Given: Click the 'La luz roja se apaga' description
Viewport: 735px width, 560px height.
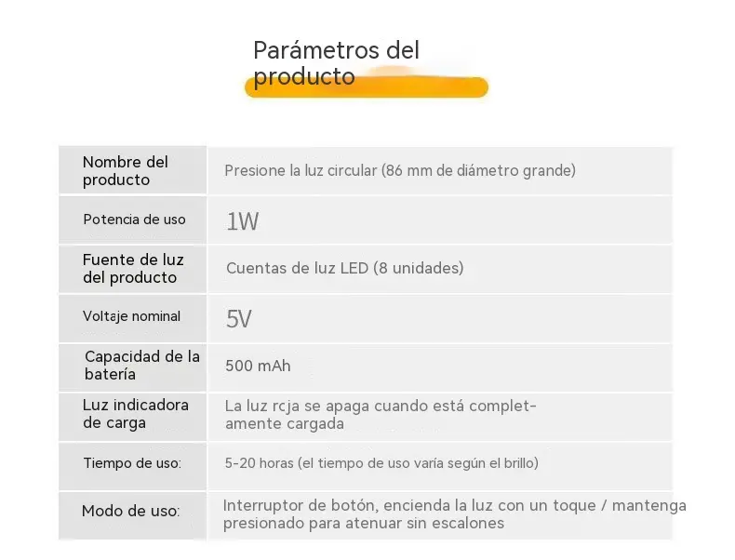Looking at the screenshot, I should (381, 415).
